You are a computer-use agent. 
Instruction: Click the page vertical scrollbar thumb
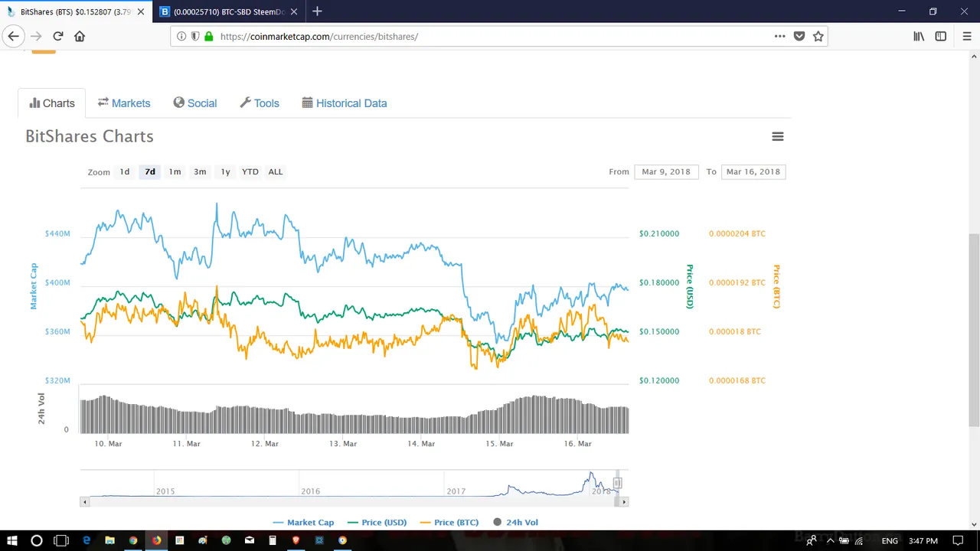point(974,329)
